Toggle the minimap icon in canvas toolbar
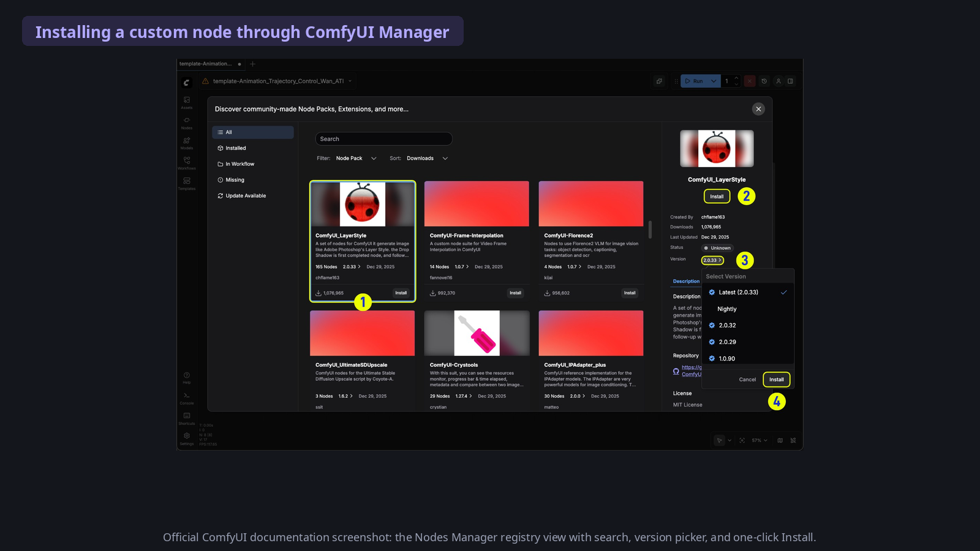The height and width of the screenshot is (551, 980). coord(780,440)
